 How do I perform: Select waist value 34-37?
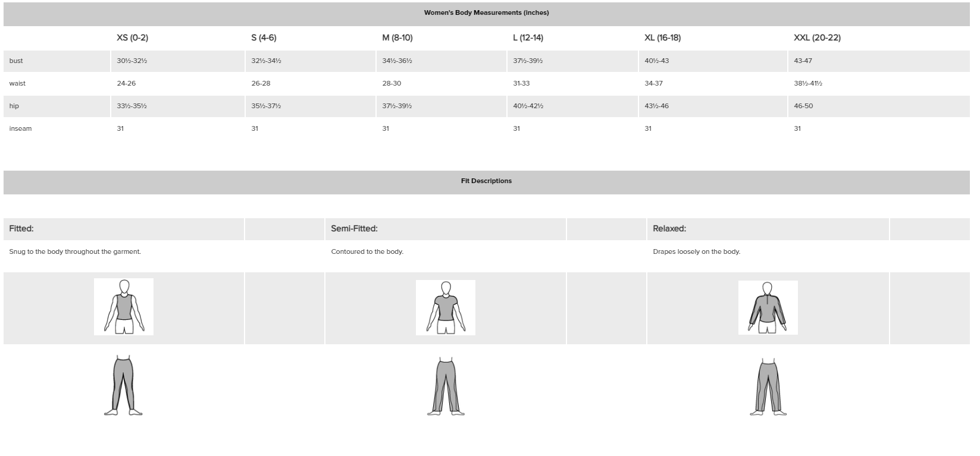point(653,83)
